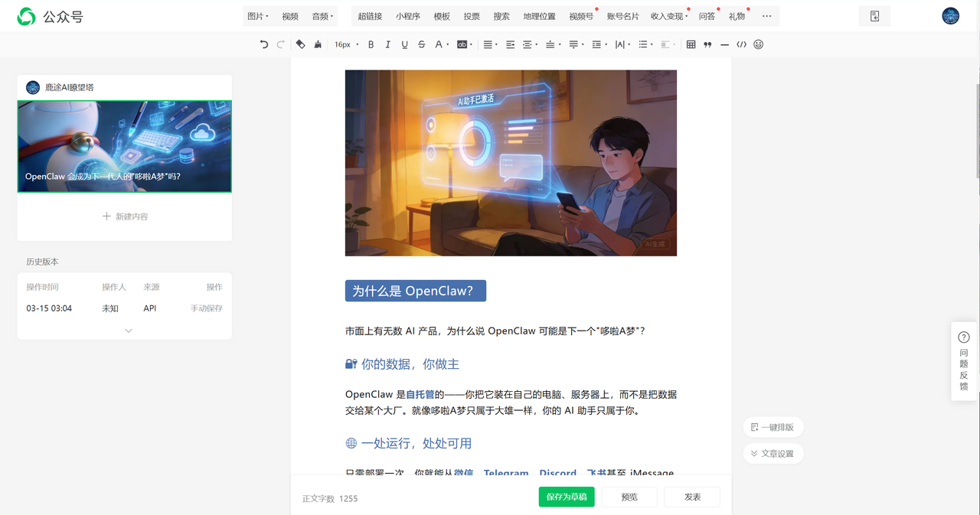Select the OpenClaw article cover thumbnail
This screenshot has height=515, width=980.
tap(125, 146)
